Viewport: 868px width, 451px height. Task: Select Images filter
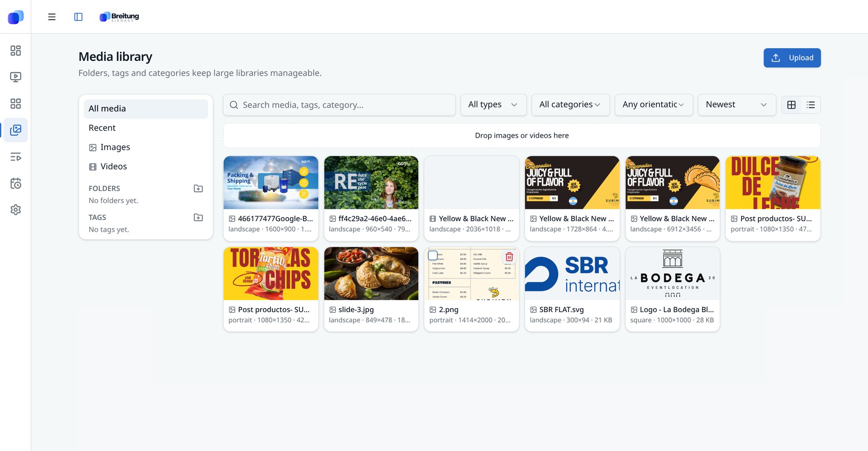pyautogui.click(x=146, y=148)
